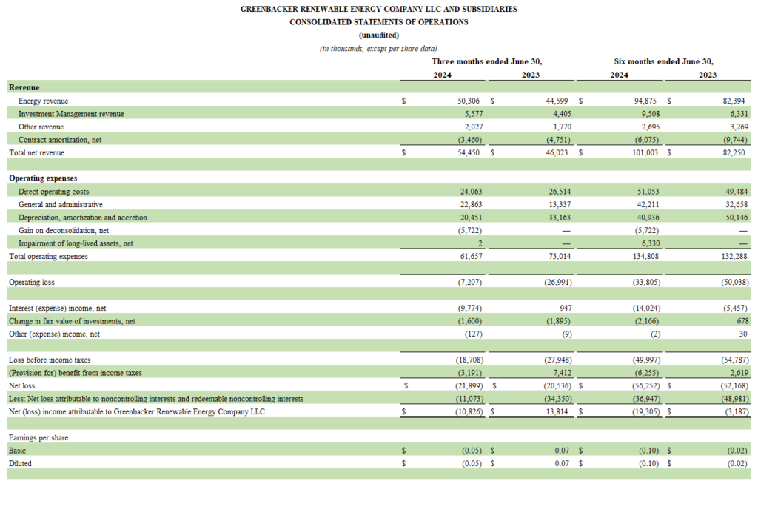Click Basic earnings per share value (0.10)
This screenshot has width=758, height=532.
point(648,451)
